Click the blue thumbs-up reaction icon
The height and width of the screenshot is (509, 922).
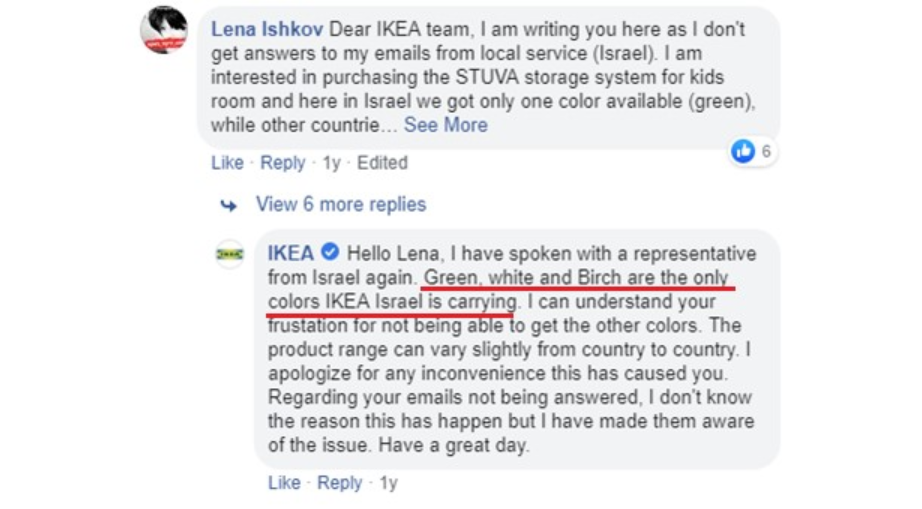[743, 151]
